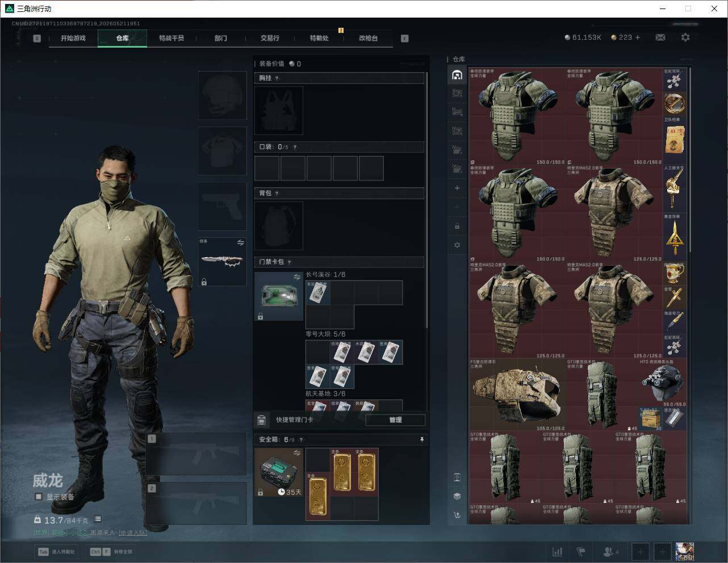Click the equipped knife melee slot
The height and width of the screenshot is (563, 728).
tap(222, 262)
